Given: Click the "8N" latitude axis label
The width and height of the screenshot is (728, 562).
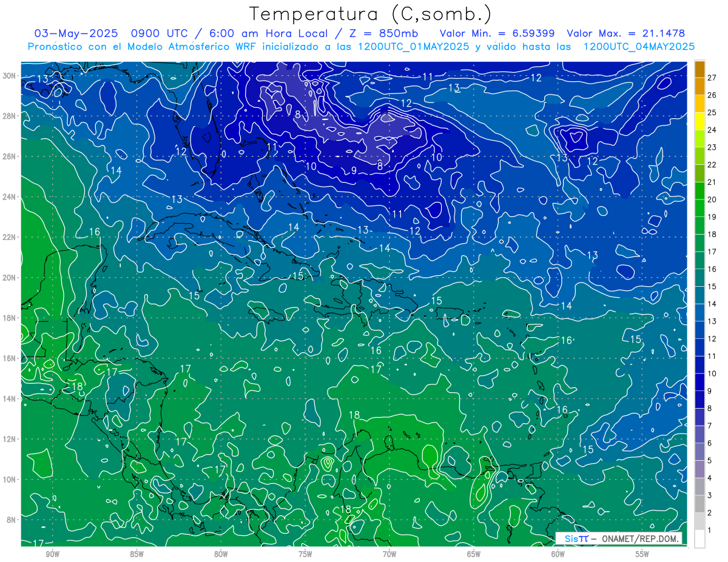Looking at the screenshot, I should [12, 520].
